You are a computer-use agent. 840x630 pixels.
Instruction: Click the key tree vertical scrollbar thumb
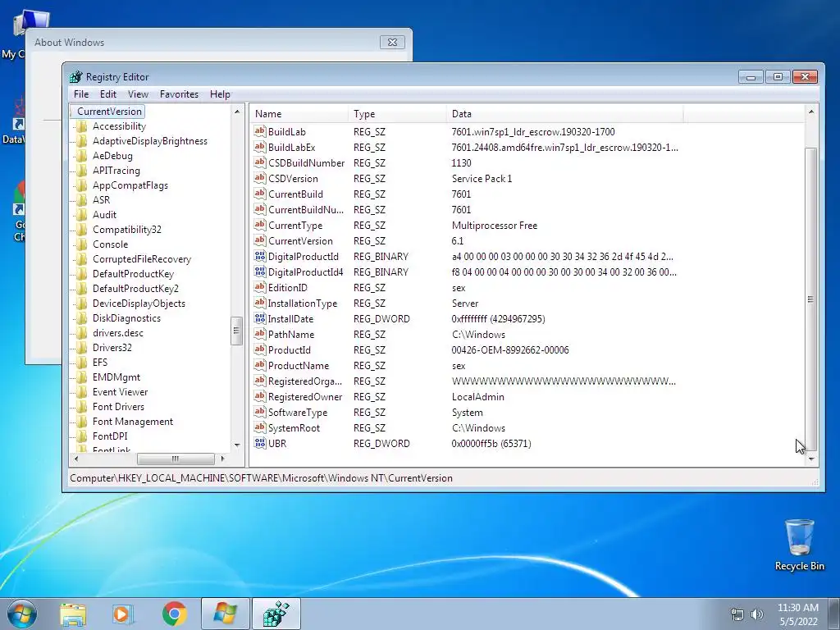click(236, 331)
